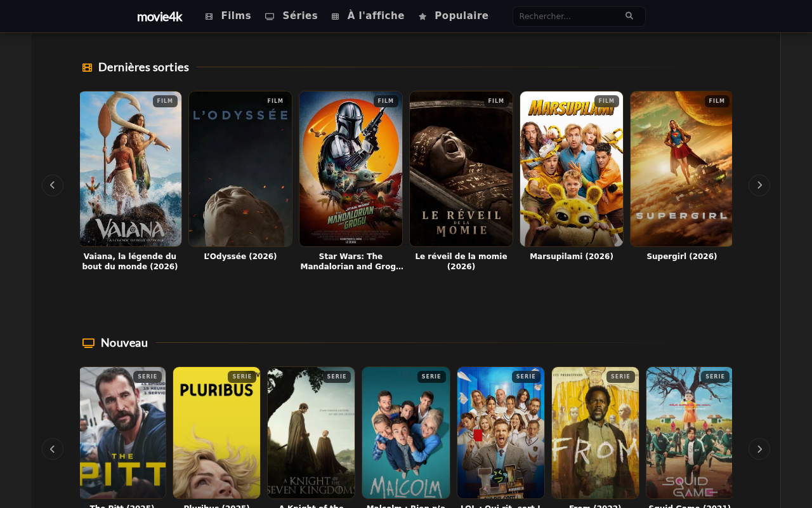This screenshot has height=508, width=812.
Task: Click the Vaiana, la légende title link
Action: 130,262
